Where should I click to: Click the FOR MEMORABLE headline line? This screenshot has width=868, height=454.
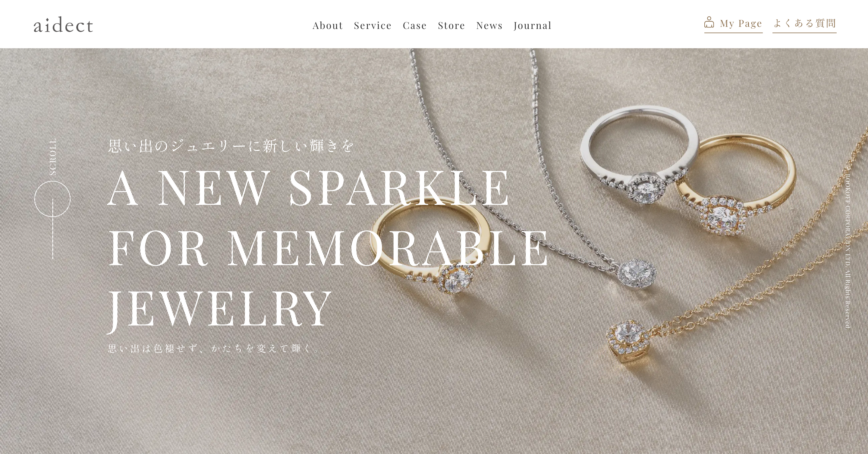point(328,248)
